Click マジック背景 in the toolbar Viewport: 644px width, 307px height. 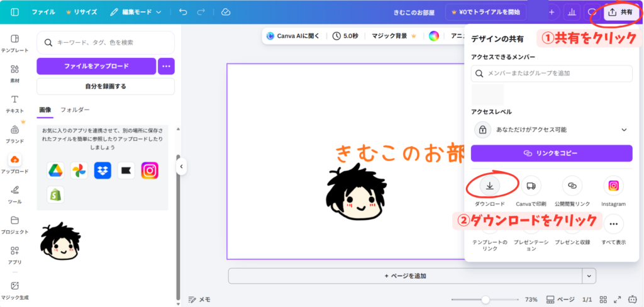click(x=394, y=36)
